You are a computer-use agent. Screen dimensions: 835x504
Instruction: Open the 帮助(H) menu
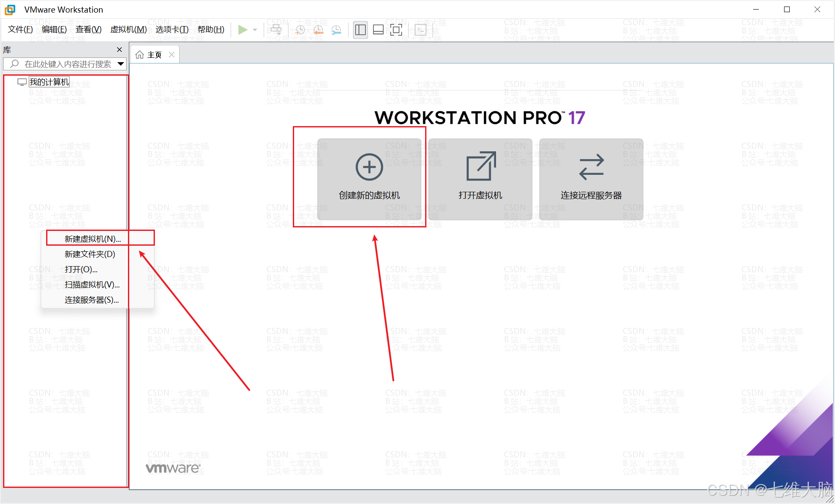(211, 29)
